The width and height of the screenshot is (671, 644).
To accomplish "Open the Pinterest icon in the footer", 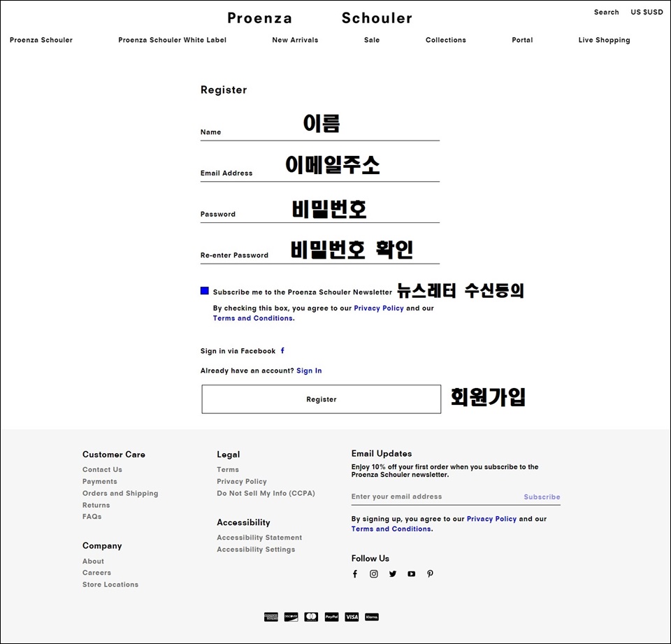I will pyautogui.click(x=430, y=574).
